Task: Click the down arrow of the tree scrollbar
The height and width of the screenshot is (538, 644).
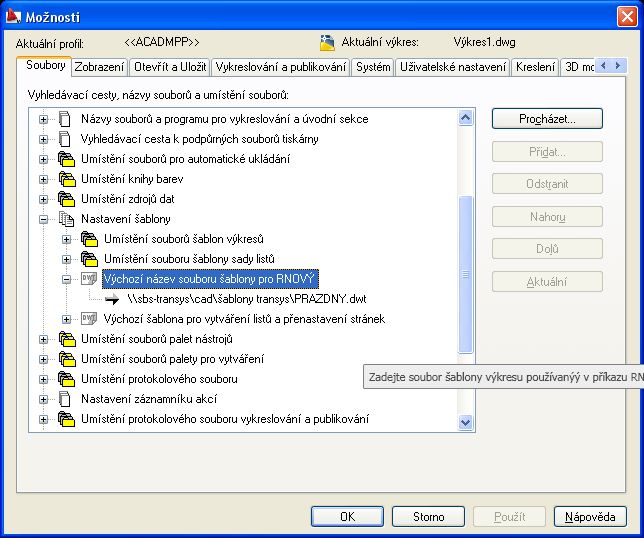Action: click(465, 423)
